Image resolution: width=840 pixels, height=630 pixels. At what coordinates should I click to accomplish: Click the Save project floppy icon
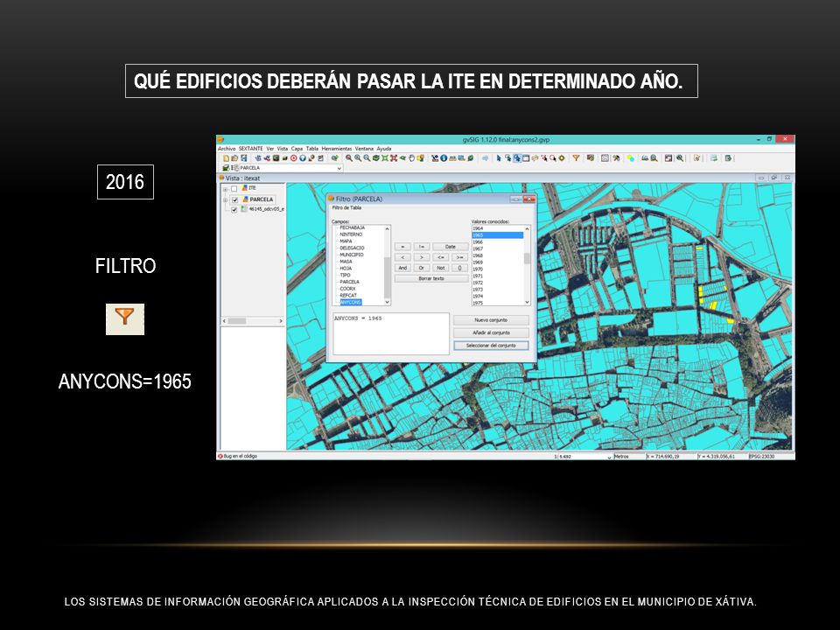(x=244, y=158)
